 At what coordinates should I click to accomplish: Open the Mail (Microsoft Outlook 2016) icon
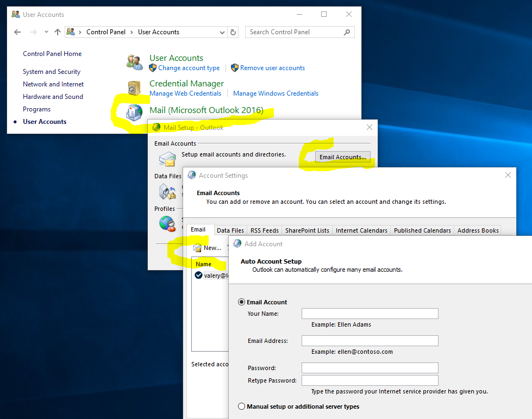tap(134, 111)
